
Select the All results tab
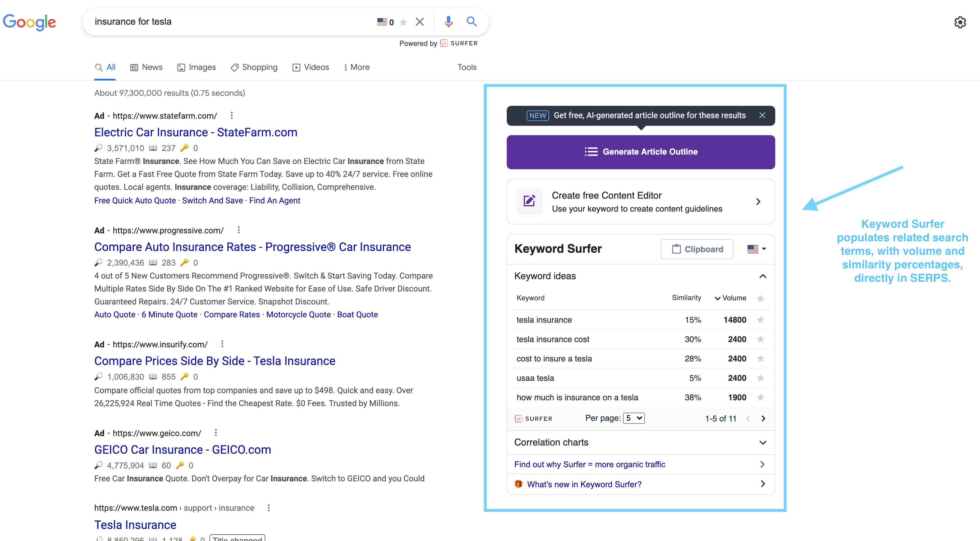click(105, 67)
